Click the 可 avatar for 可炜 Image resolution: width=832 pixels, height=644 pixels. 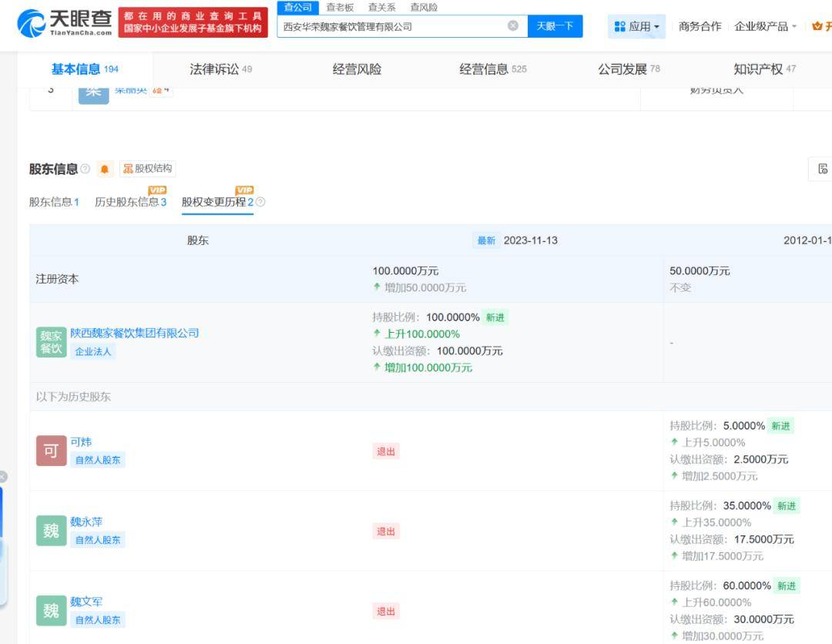pyautogui.click(x=51, y=451)
